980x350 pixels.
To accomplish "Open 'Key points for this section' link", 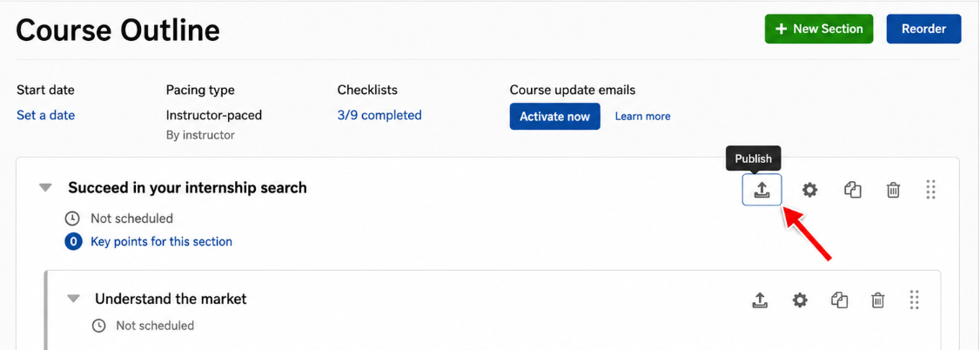I will [x=161, y=241].
